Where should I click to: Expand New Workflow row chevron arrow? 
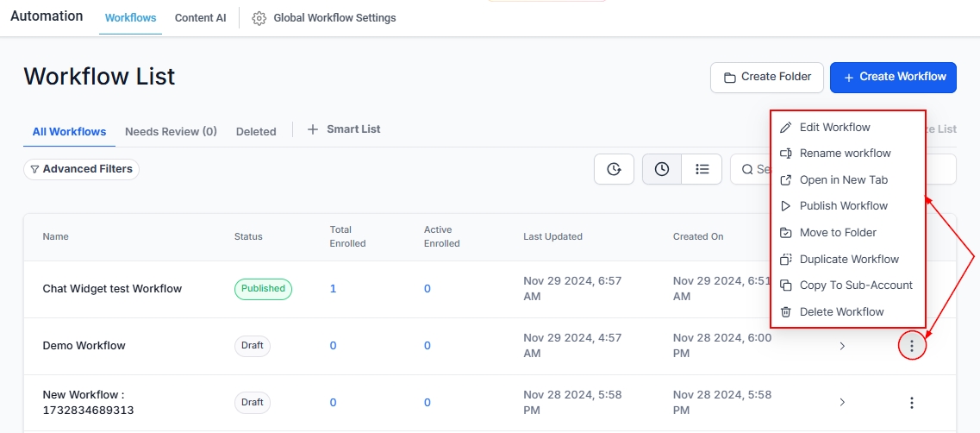point(842,403)
